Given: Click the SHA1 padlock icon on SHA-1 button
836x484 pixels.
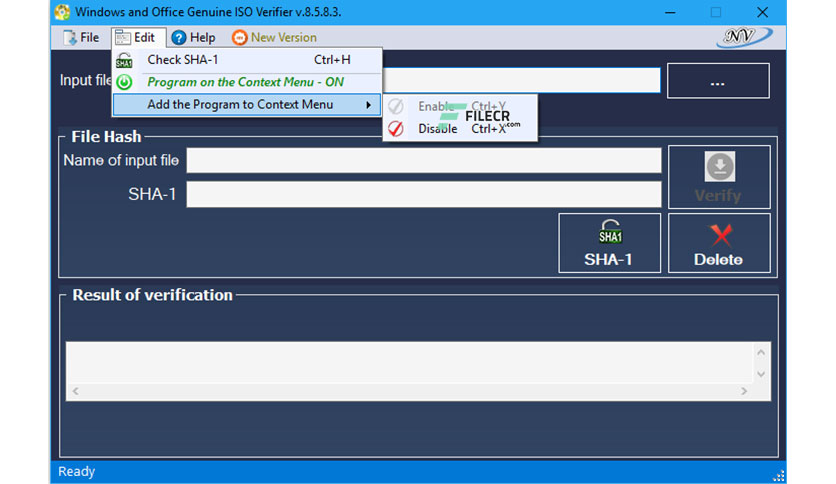Looking at the screenshot, I should tap(610, 231).
